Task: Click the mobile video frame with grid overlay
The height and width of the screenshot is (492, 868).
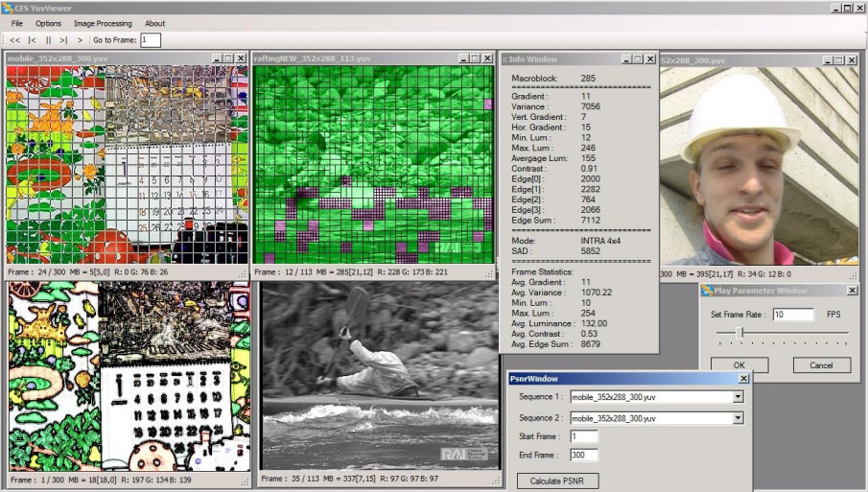Action: tap(128, 164)
